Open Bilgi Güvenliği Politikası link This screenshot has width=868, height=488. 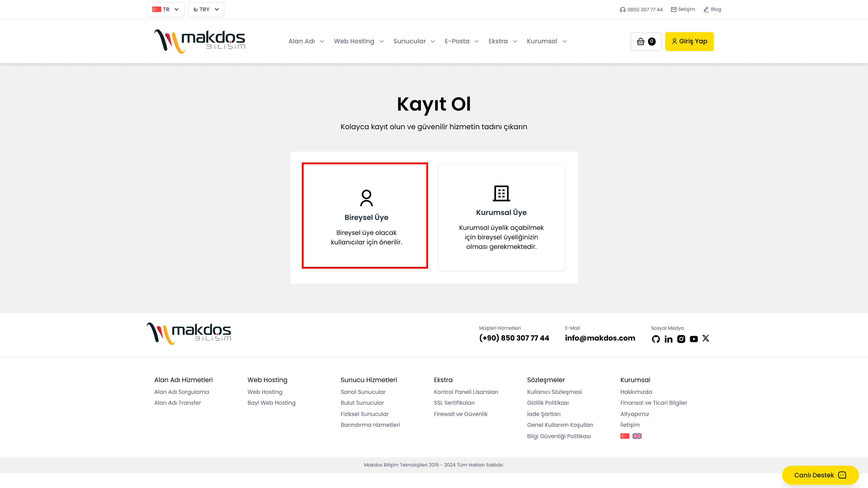tap(559, 436)
